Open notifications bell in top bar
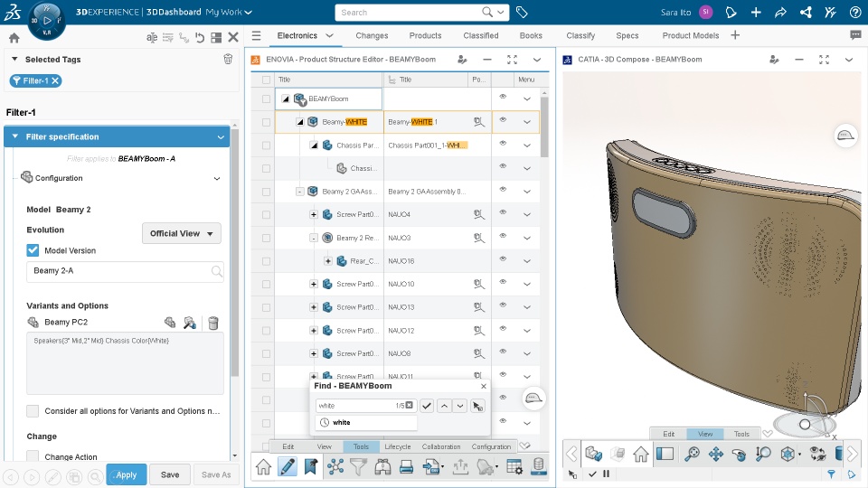 [731, 12]
